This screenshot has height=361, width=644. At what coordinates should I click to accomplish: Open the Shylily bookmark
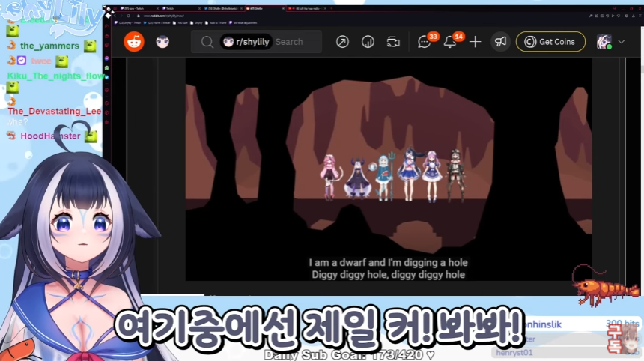click(x=196, y=22)
